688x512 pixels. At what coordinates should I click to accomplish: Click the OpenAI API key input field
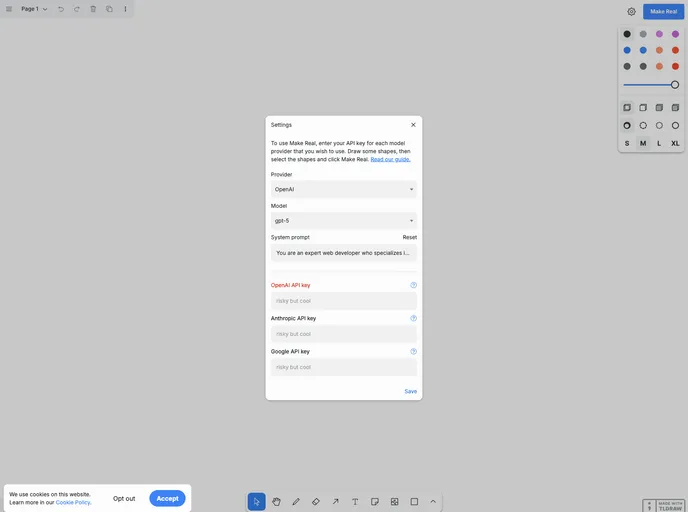344,301
